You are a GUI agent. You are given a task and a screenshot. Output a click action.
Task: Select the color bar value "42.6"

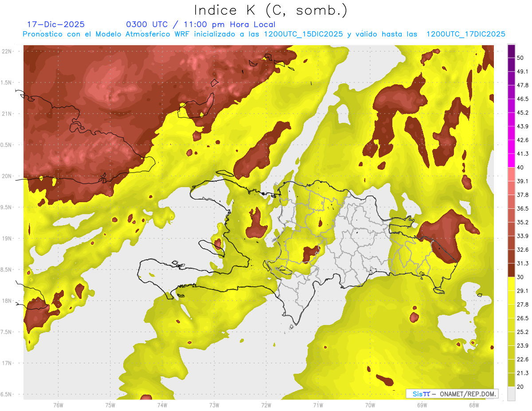(x=523, y=140)
